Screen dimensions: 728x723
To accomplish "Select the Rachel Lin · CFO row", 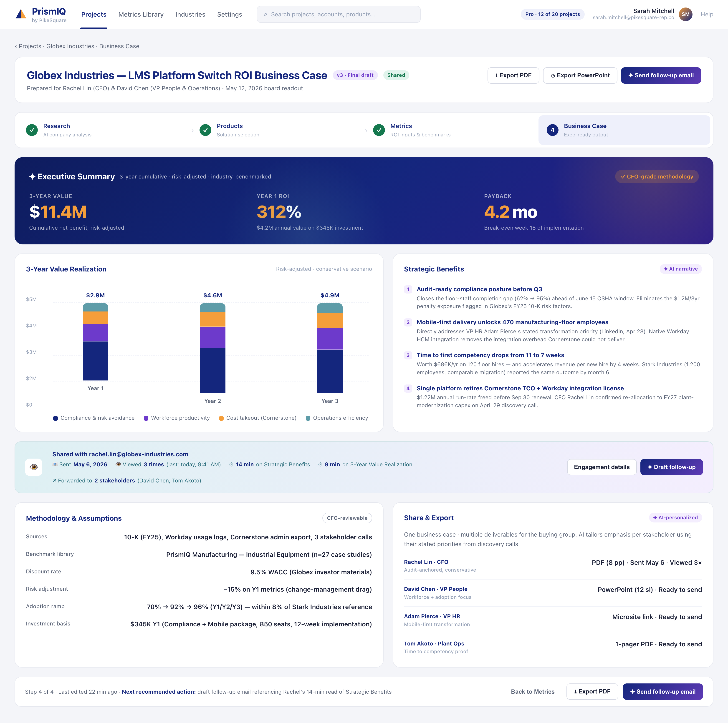I will 553,566.
